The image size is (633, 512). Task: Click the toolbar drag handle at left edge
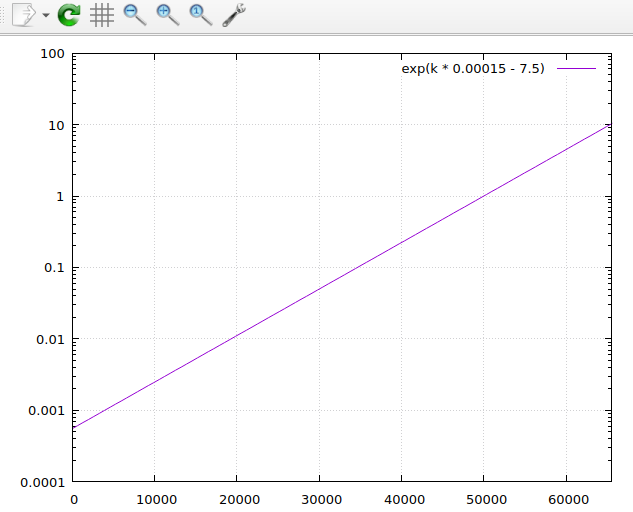tap(4, 15)
